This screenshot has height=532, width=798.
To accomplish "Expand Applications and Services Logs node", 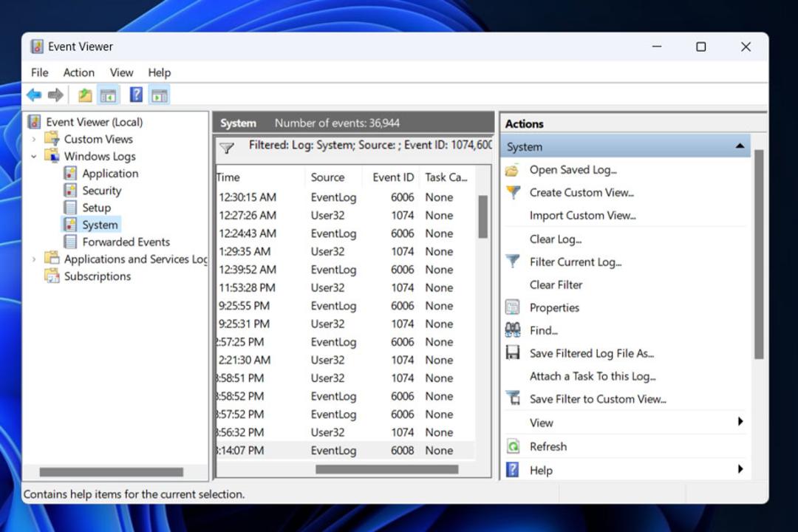I will pyautogui.click(x=33, y=259).
